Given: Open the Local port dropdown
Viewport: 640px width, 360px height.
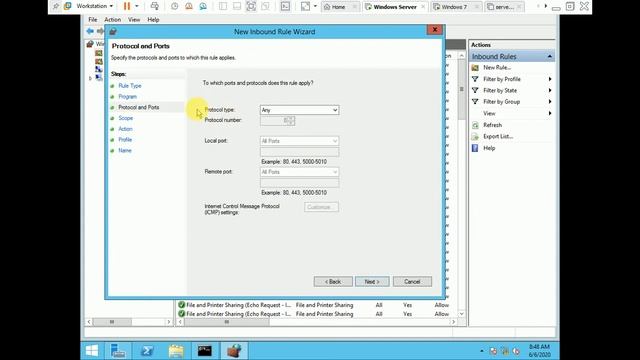Looking at the screenshot, I should point(299,141).
